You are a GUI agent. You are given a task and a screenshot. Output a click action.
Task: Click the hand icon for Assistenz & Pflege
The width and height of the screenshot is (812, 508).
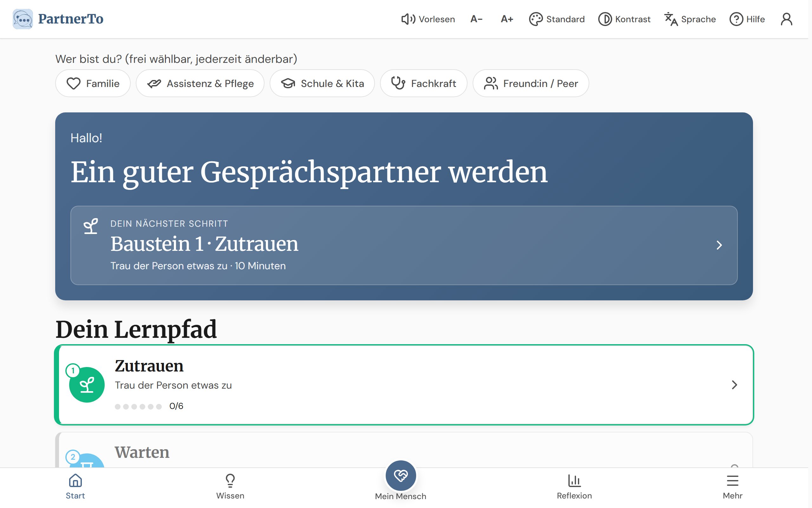154,83
